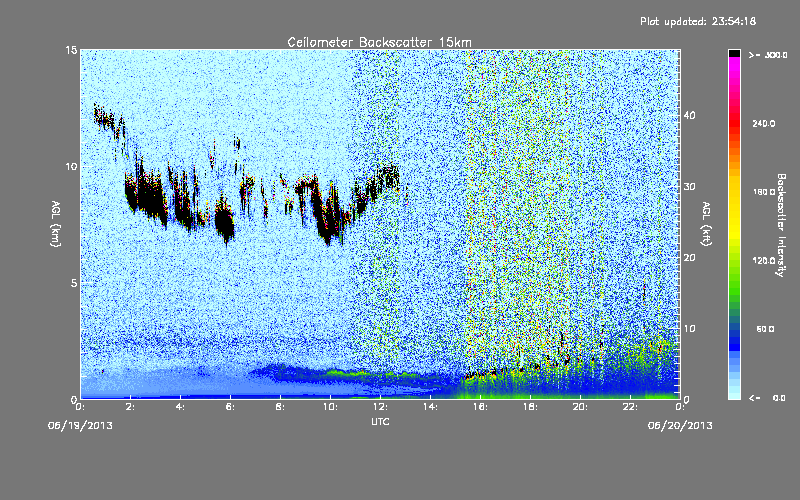This screenshot has width=800, height=500.
Task: Click the "8:" hour tick on the UTC axis
Action: [281, 407]
